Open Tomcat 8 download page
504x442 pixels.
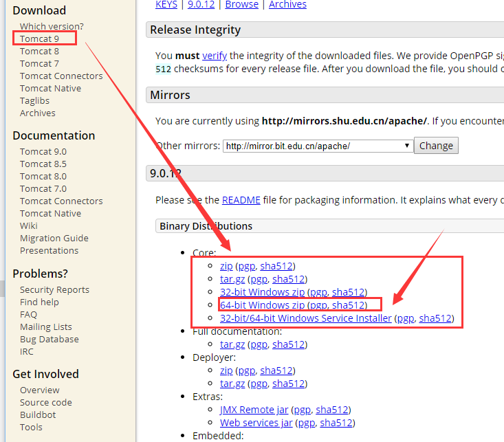click(39, 51)
